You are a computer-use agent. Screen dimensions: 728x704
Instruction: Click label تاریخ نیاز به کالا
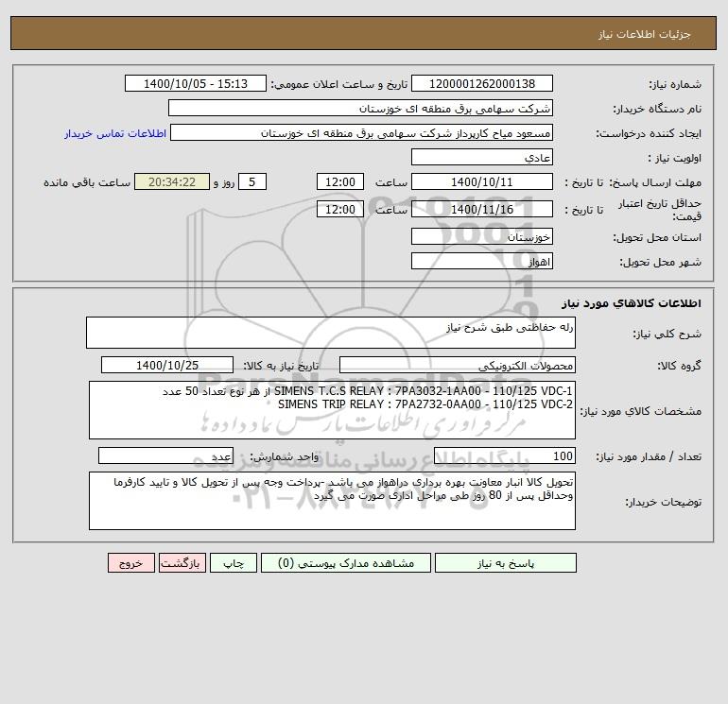[281, 366]
